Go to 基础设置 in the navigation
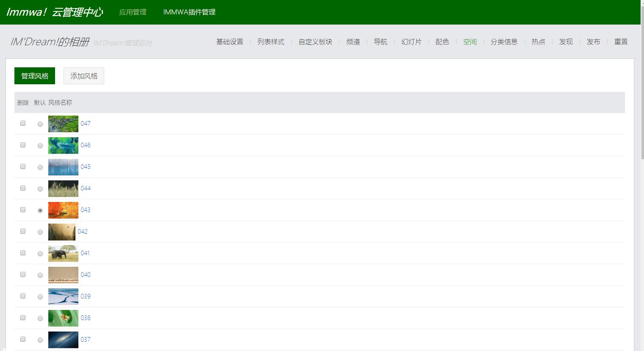644x351 pixels. (x=230, y=41)
